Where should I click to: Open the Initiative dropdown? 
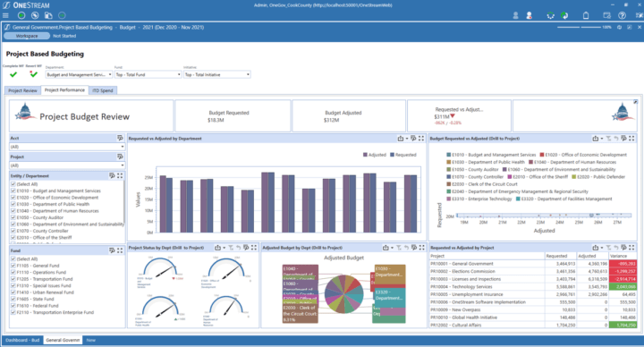[x=216, y=74]
